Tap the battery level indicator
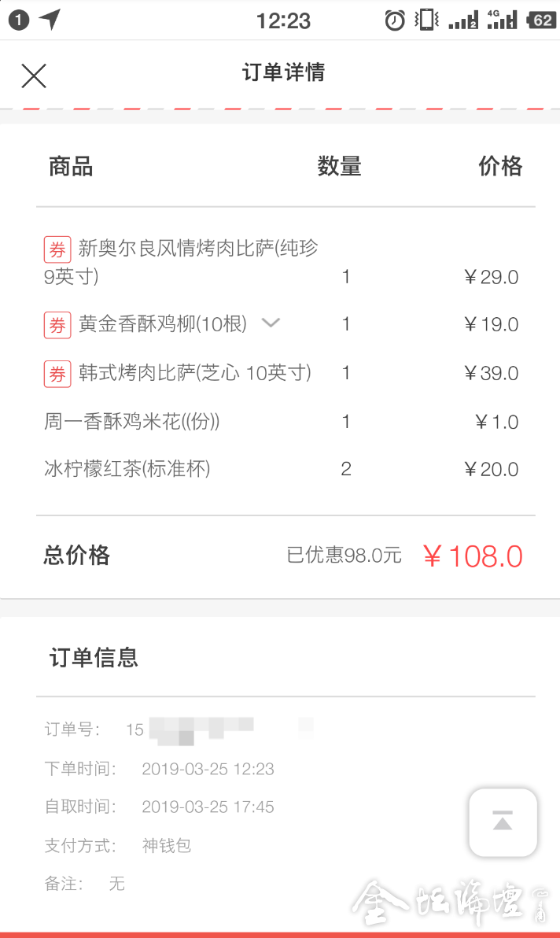The width and height of the screenshot is (560, 938). click(542, 20)
